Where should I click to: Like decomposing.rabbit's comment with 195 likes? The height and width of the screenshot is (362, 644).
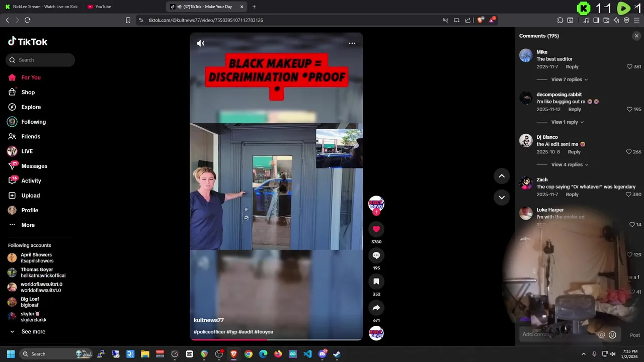pos(629,110)
